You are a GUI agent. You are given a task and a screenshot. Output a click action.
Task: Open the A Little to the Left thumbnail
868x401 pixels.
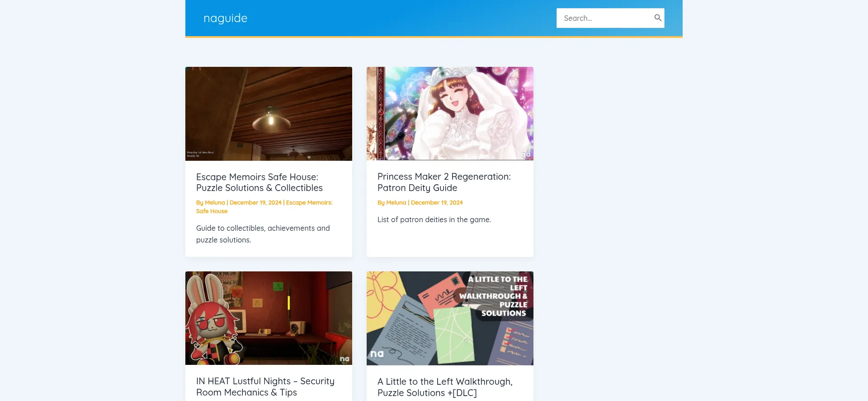click(x=450, y=318)
